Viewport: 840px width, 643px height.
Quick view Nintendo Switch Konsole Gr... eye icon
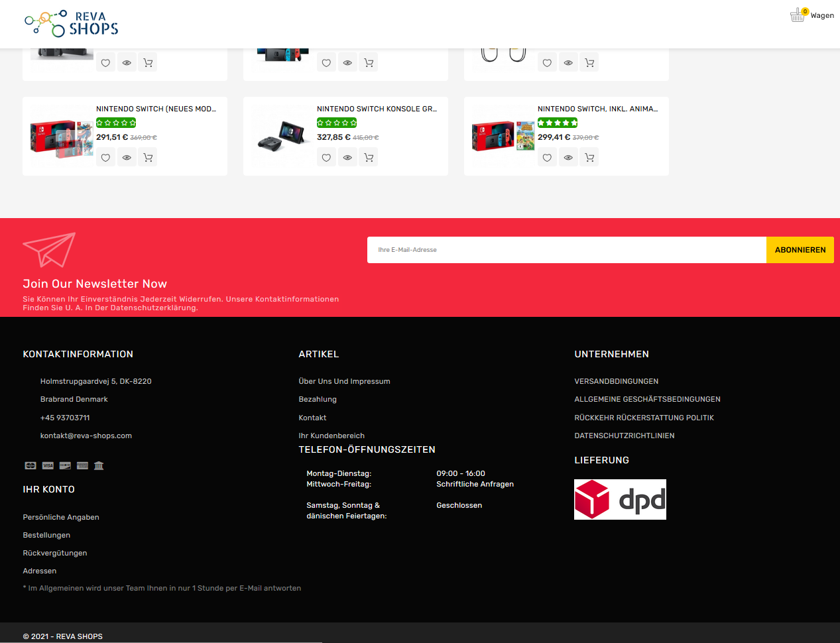(x=347, y=158)
